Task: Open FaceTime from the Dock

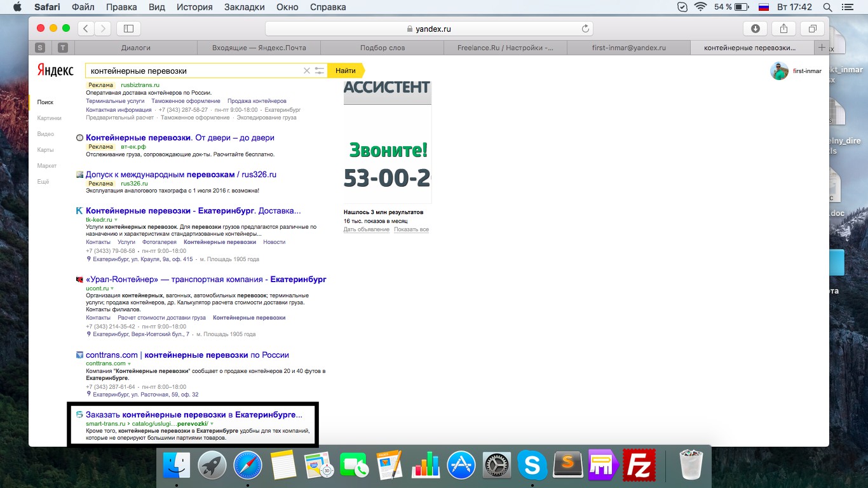Action: pyautogui.click(x=354, y=465)
